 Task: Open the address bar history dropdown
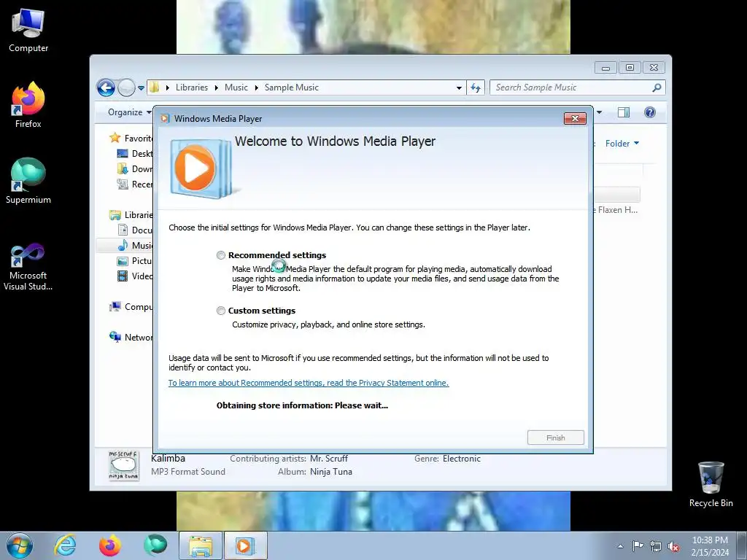coord(459,87)
